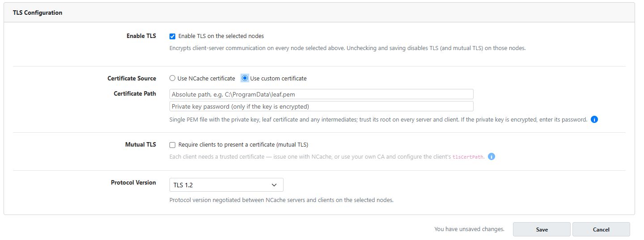Click the Absolute path certificate input field
The image size is (644, 240).
pyautogui.click(x=322, y=94)
